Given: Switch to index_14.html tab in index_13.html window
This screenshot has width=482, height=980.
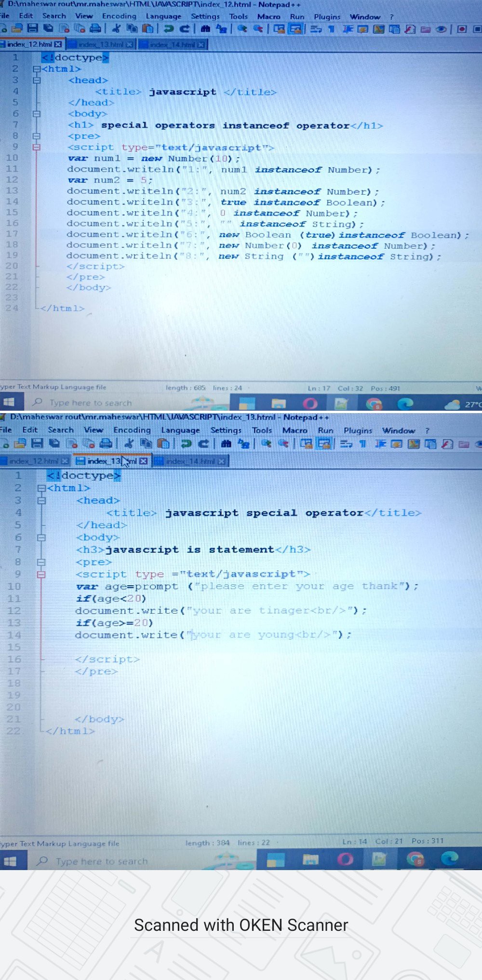Looking at the screenshot, I should click(190, 461).
